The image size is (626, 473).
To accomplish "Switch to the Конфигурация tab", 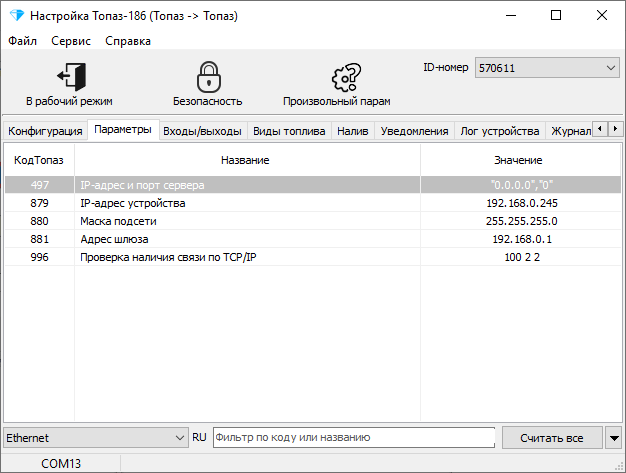I will (x=45, y=131).
